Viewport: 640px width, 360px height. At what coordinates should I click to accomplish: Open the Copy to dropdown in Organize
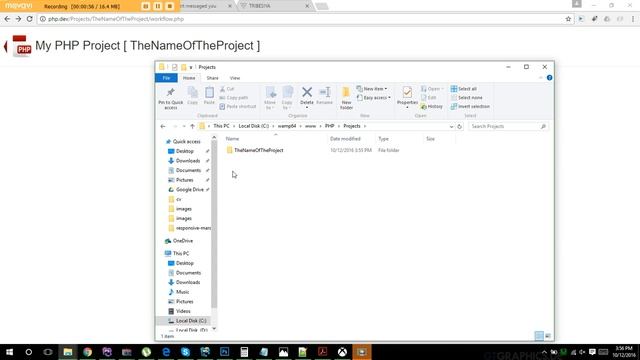[287, 98]
